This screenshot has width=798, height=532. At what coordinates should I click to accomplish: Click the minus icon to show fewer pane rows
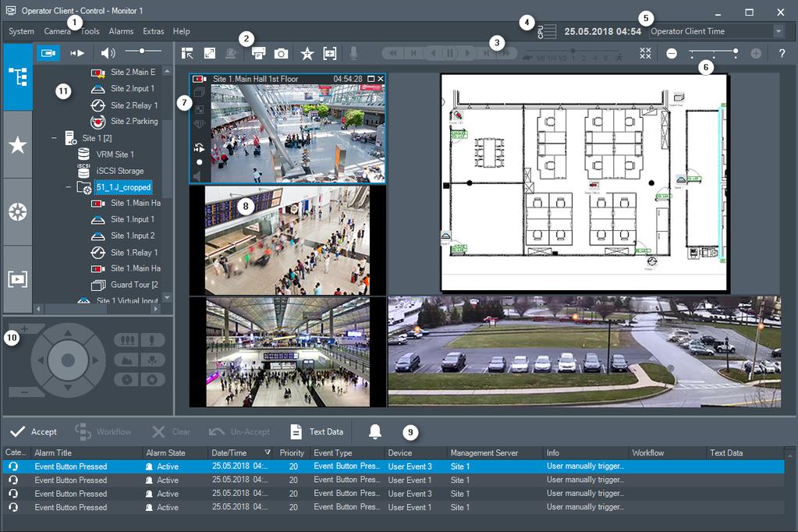click(x=672, y=53)
